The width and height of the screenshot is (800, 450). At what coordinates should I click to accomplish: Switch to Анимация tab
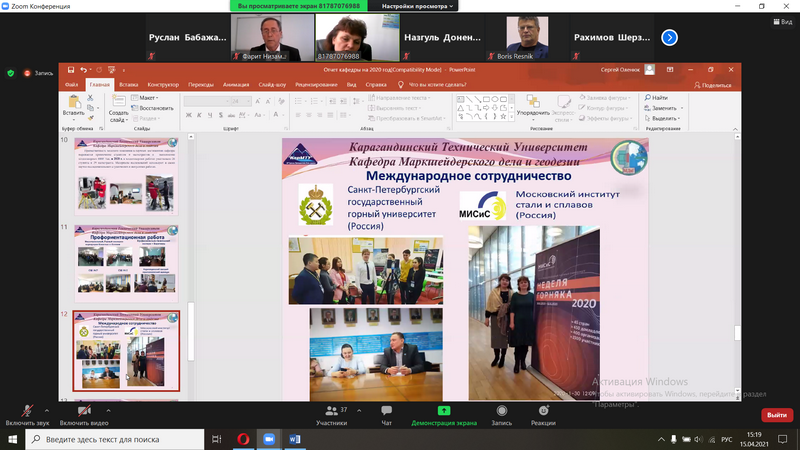click(x=236, y=85)
